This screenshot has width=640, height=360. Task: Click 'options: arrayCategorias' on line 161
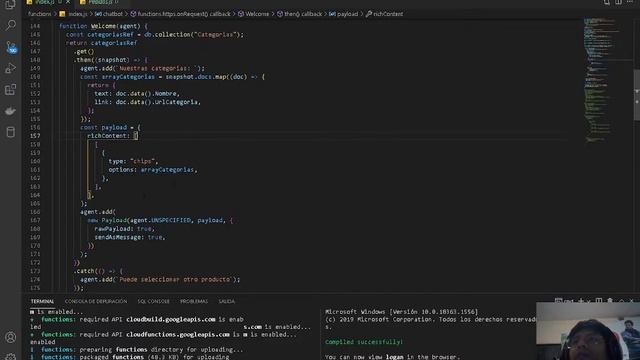pyautogui.click(x=152, y=170)
